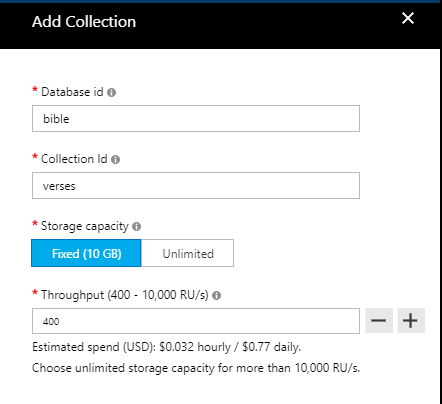Click the Collection Id info icon

pos(115,160)
